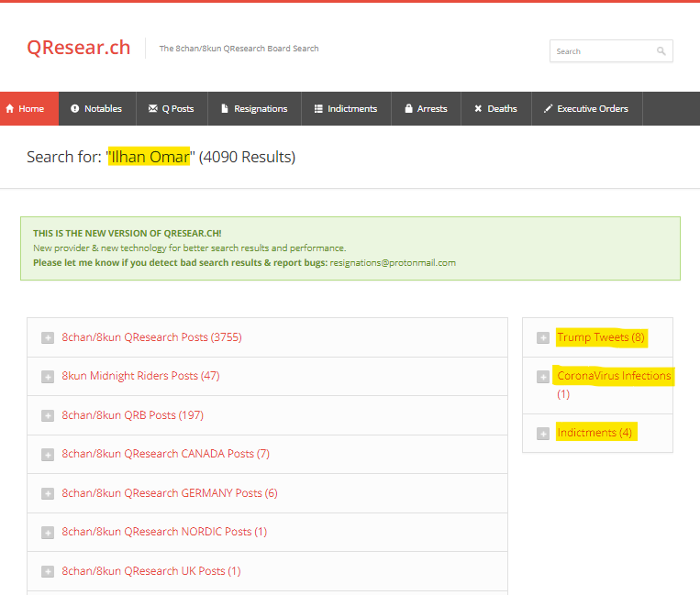The width and height of the screenshot is (700, 595).
Task: Open 8kun Midnight Riders Posts (47) link
Action: click(140, 376)
